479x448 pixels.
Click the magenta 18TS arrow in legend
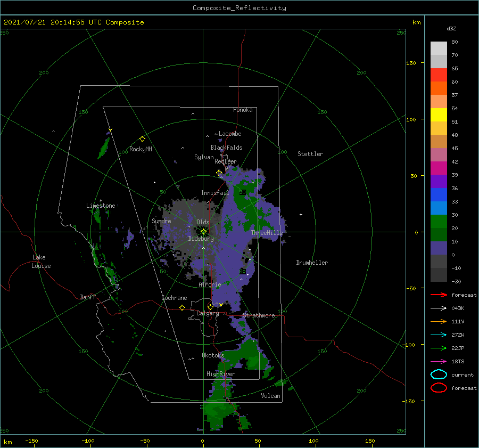439,362
